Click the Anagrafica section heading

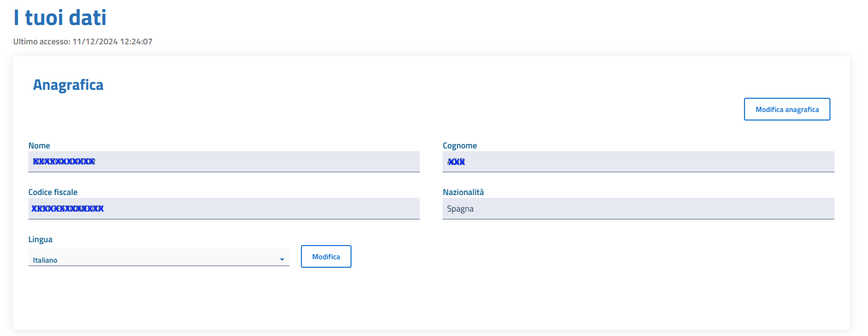pos(68,85)
